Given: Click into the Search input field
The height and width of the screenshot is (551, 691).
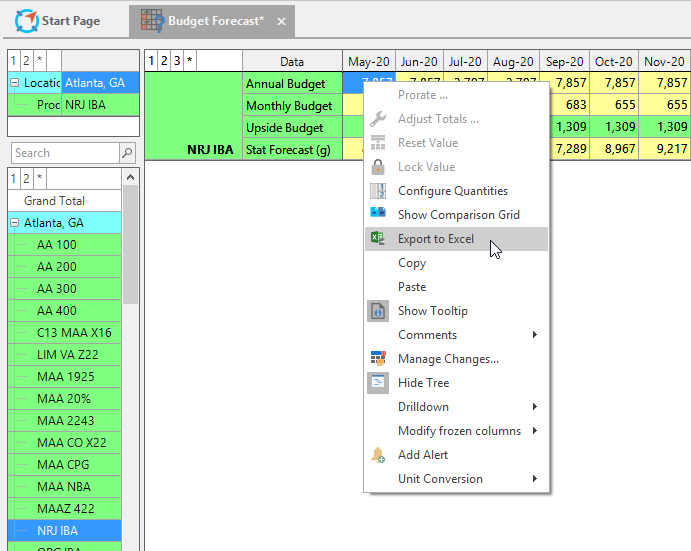Looking at the screenshot, I should click(x=65, y=153).
